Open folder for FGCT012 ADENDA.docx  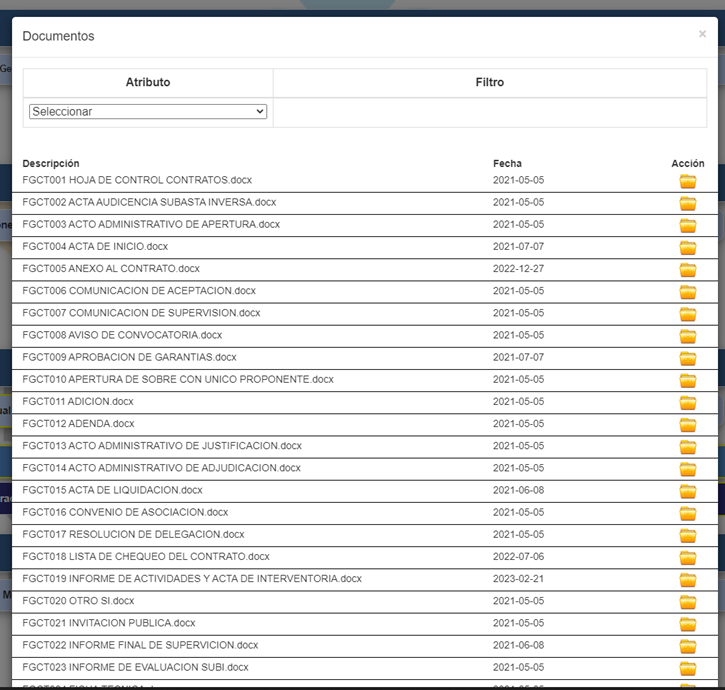687,424
